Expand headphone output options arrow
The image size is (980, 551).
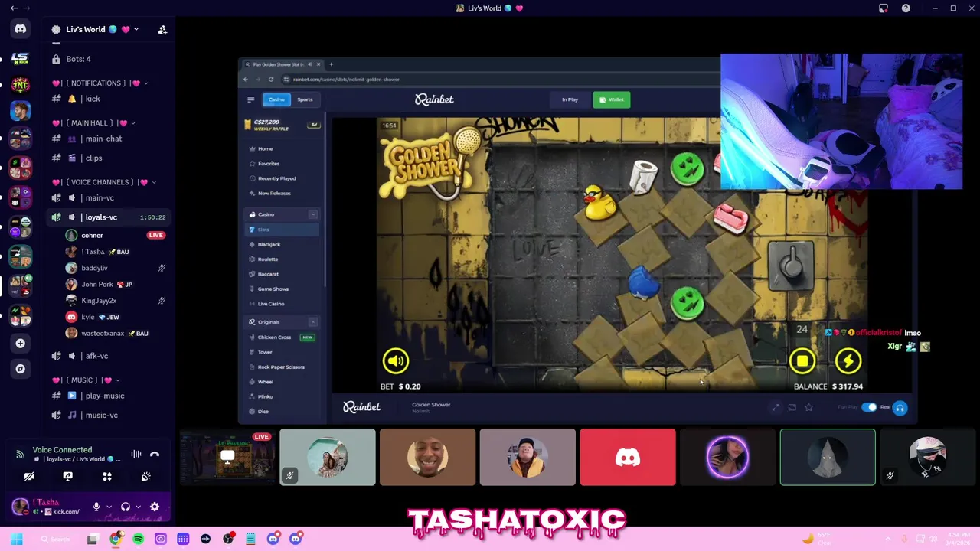coord(138,507)
